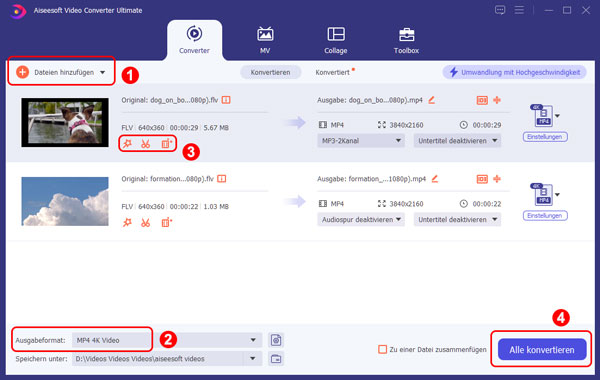Select the Konvertieren sub-tab
The width and height of the screenshot is (600, 380).
(x=270, y=72)
